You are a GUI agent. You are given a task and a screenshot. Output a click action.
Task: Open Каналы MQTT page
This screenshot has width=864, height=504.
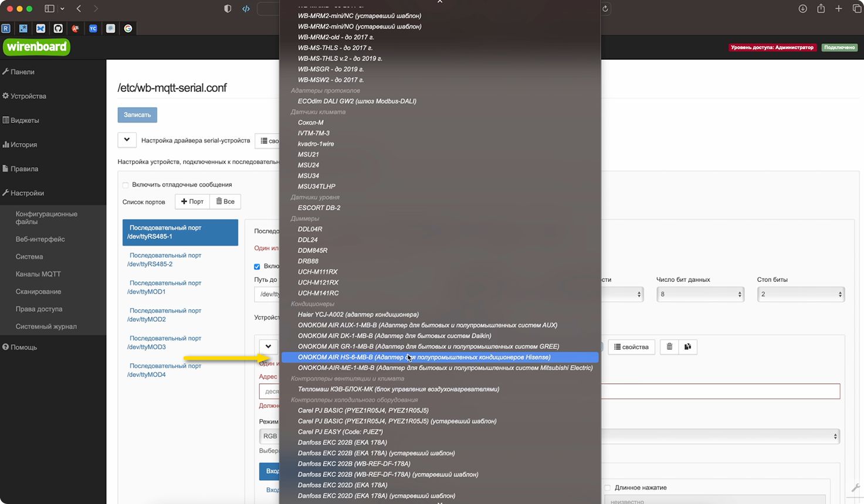[38, 274]
